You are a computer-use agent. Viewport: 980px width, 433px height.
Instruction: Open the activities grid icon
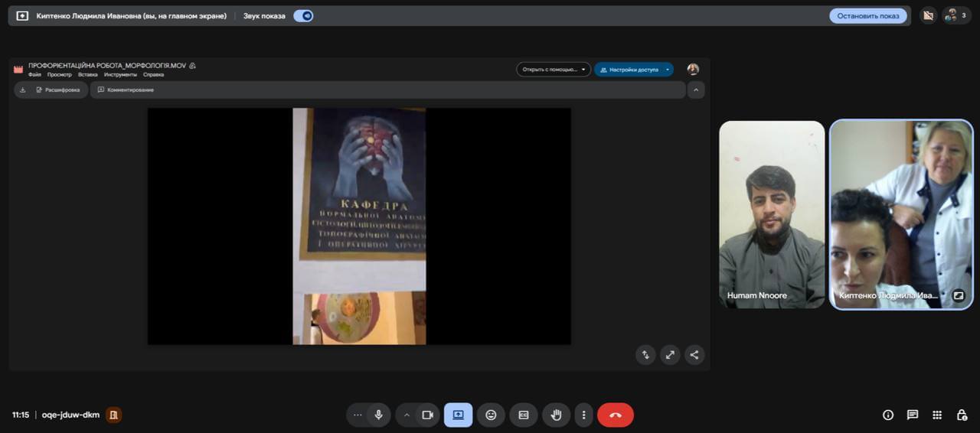(937, 415)
